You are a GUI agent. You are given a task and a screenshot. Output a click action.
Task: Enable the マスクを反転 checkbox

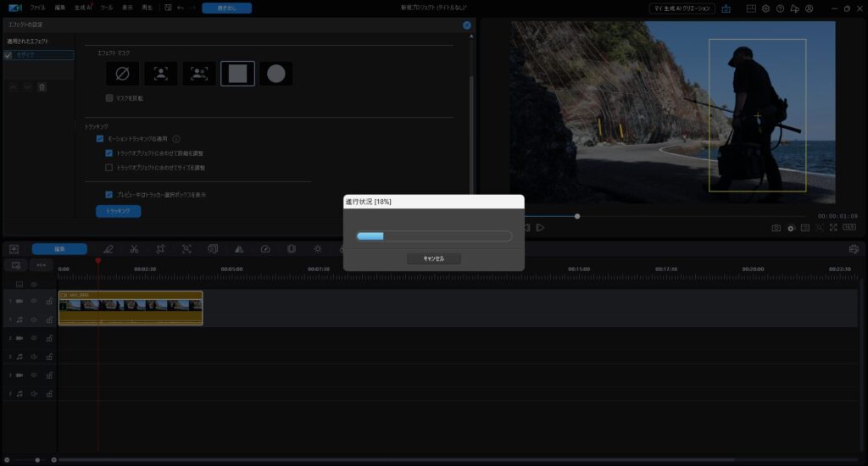click(x=109, y=98)
